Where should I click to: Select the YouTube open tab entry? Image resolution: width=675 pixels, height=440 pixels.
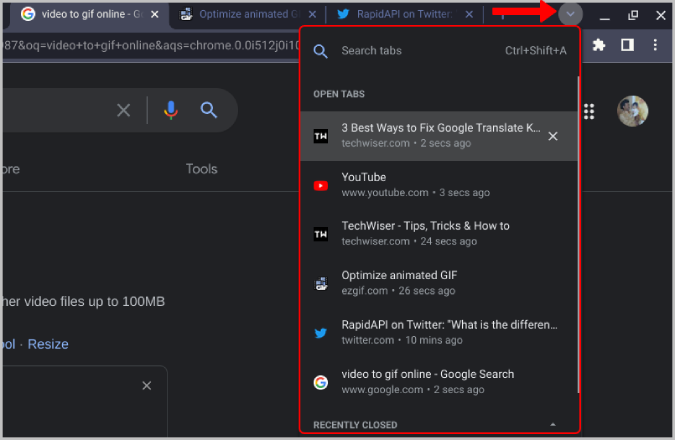pos(439,185)
